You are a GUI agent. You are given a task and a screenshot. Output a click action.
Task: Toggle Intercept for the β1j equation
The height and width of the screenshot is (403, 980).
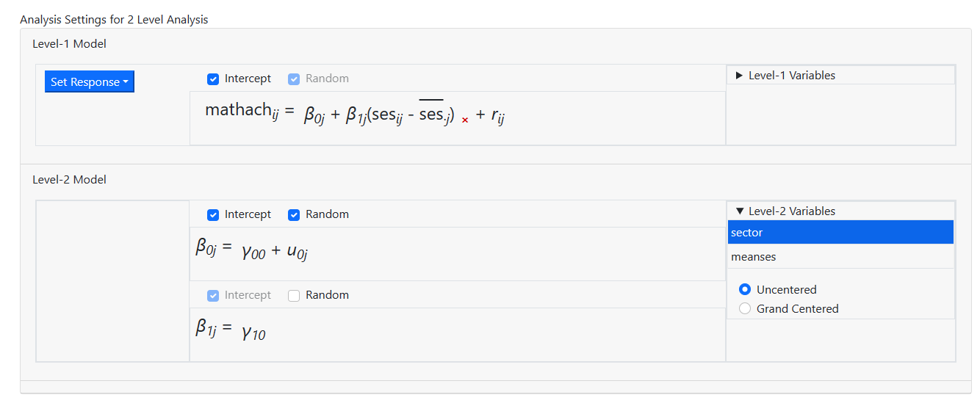click(213, 296)
